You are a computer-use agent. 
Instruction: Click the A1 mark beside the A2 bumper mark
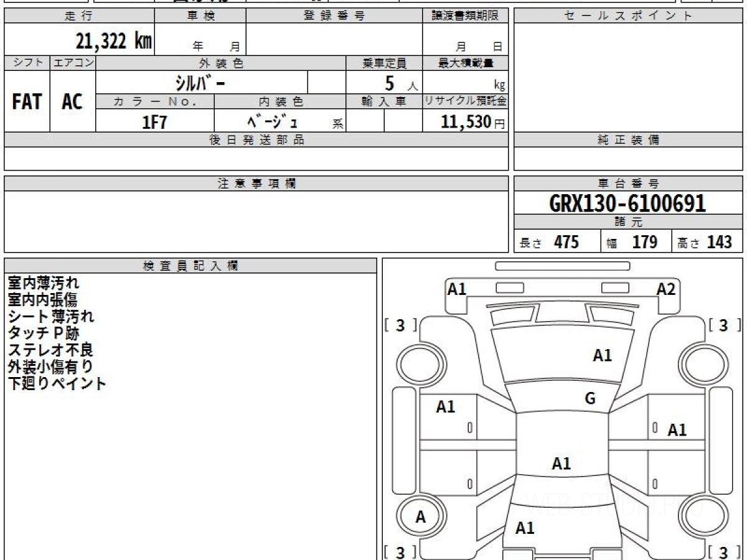458,289
